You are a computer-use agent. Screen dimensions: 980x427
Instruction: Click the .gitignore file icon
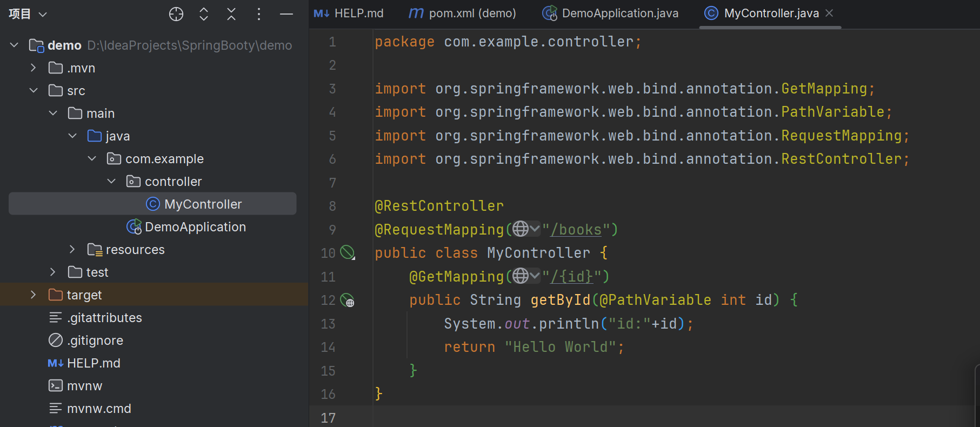[56, 340]
